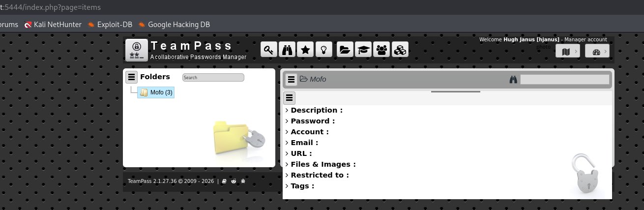Screen dimensions: 644x210
Task: Click the browser address bar URL
Action: [50, 6]
